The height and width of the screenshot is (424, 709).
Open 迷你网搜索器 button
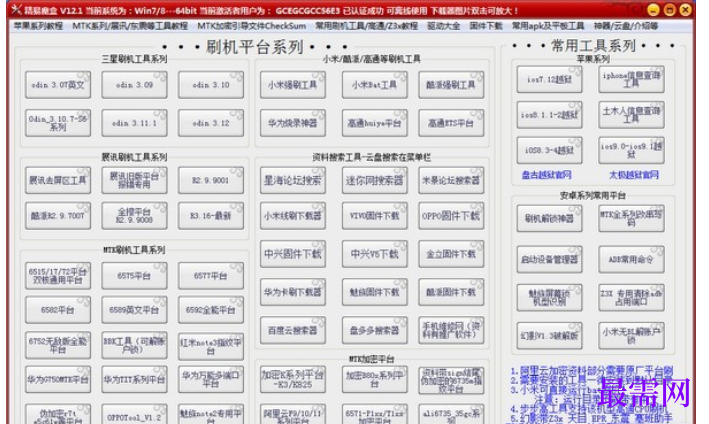374,180
